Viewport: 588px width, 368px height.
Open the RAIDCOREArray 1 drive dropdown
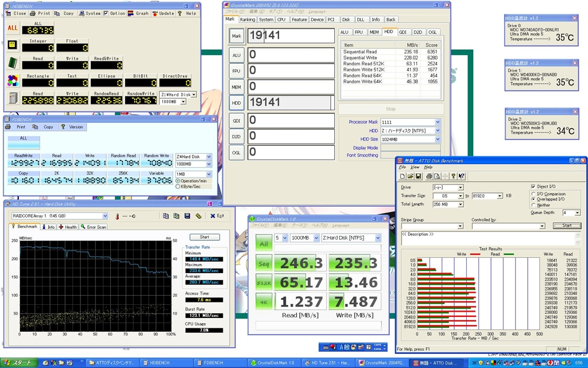click(x=105, y=216)
